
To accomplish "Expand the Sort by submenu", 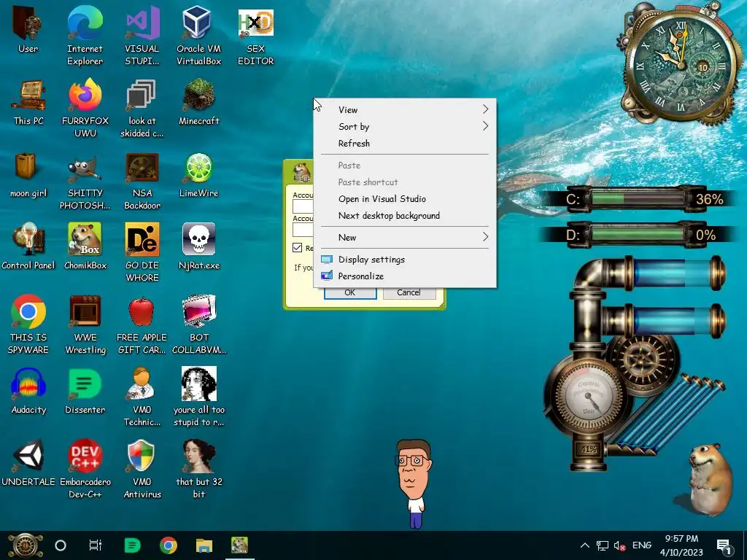I will pyautogui.click(x=404, y=126).
